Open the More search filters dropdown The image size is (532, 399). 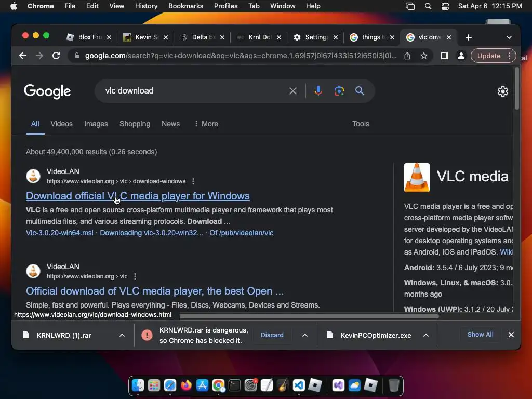[206, 124]
